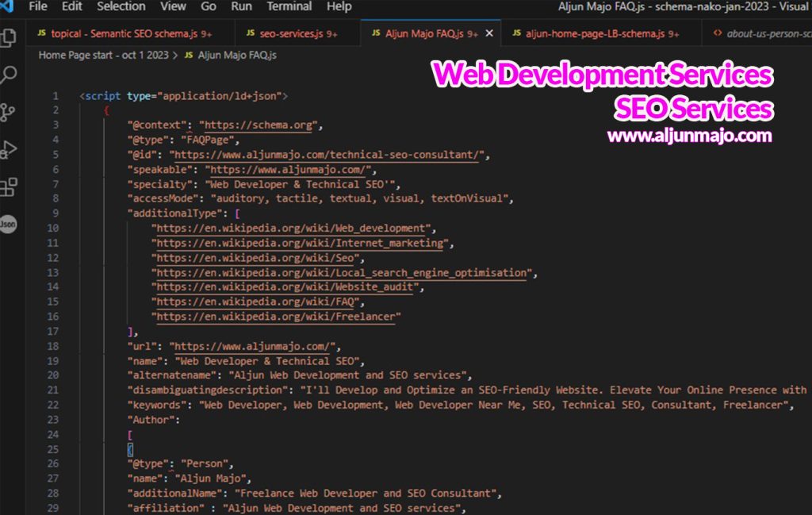
Task: Click the round Json activity bar icon
Action: tap(8, 225)
